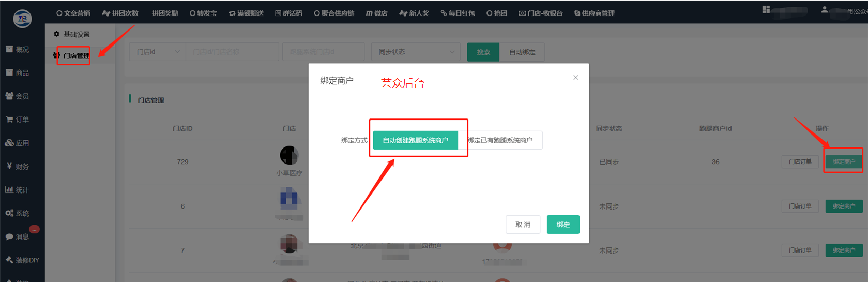
Task: Open 商品 products in left sidebar
Action: point(18,72)
